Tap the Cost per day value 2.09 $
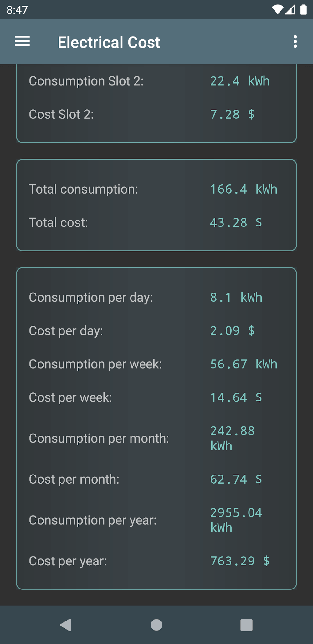The height and width of the screenshot is (644, 313). [232, 331]
